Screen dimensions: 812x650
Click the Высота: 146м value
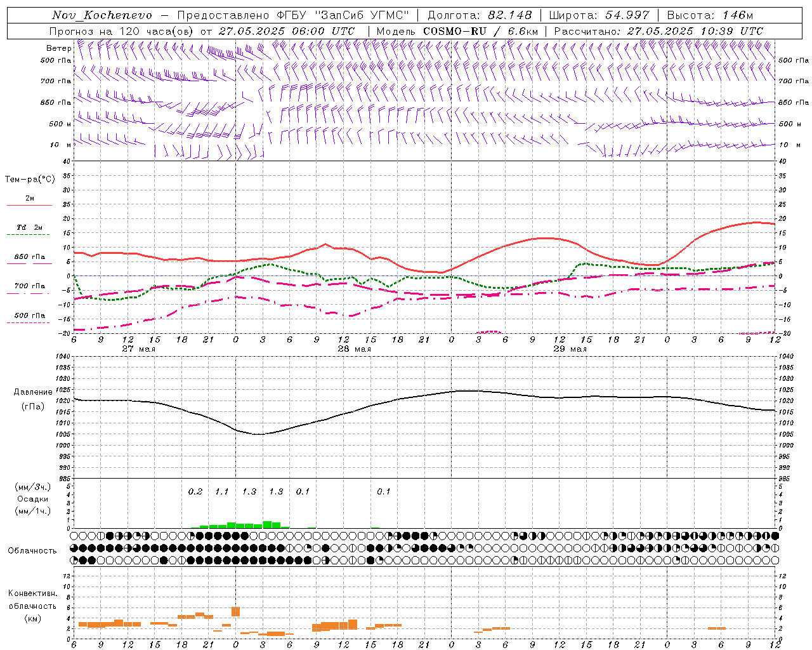pyautogui.click(x=710, y=15)
